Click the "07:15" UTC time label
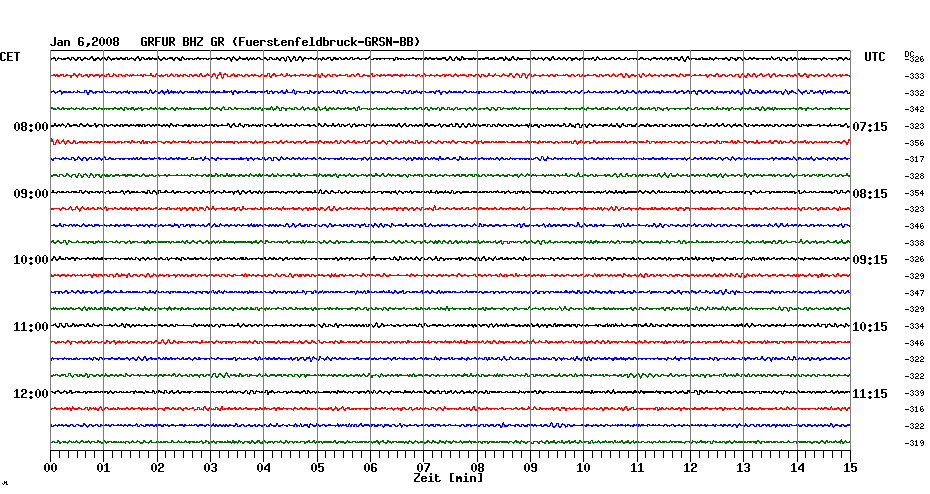This screenshot has height=494, width=930. [870, 127]
